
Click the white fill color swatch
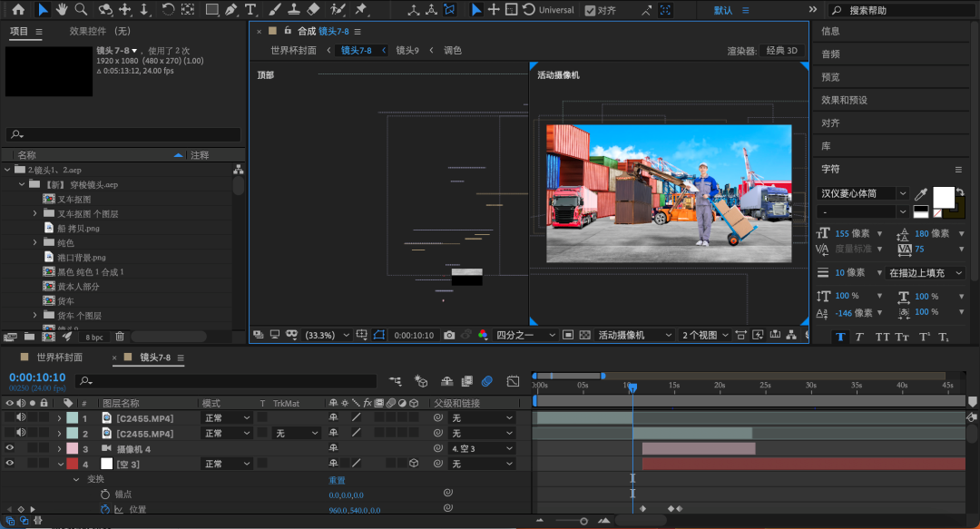click(x=944, y=196)
